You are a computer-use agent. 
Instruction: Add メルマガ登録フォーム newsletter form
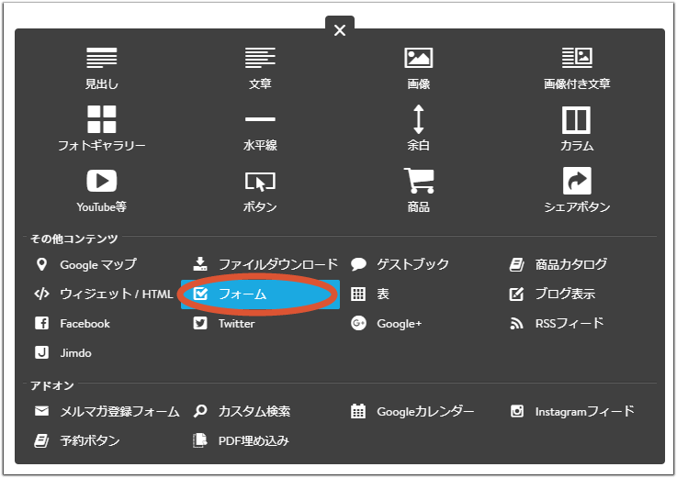pyautogui.click(x=107, y=412)
